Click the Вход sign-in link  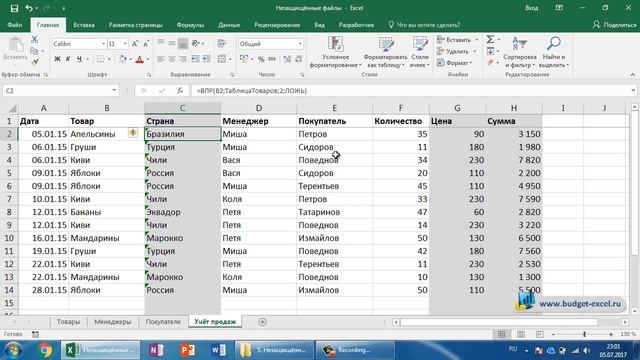point(531,8)
